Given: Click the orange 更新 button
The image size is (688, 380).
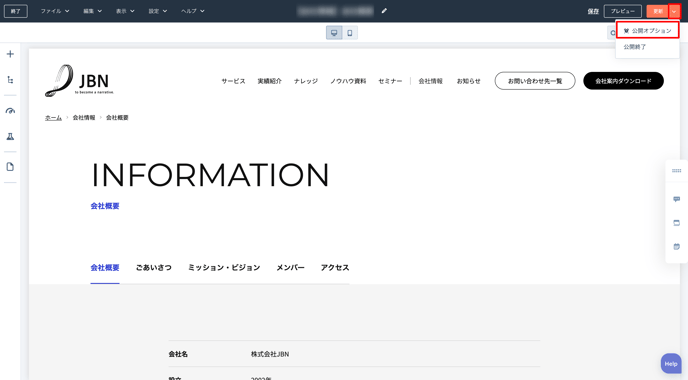Looking at the screenshot, I should point(657,11).
